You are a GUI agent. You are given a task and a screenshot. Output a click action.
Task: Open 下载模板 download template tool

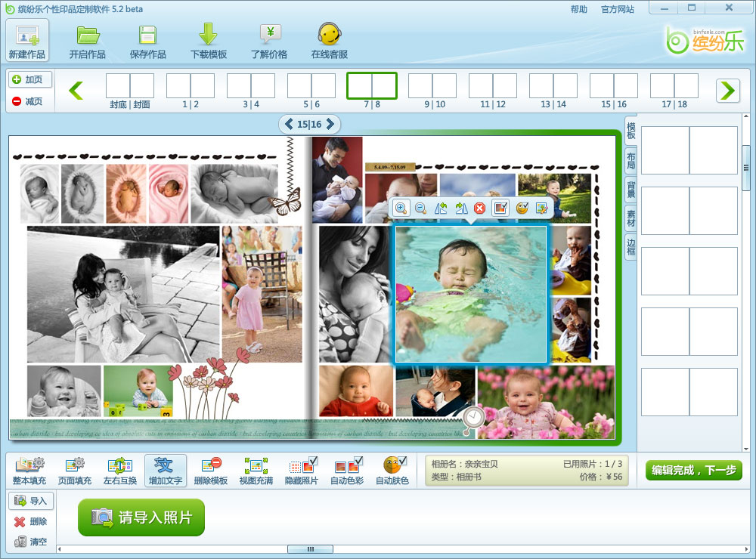point(209,42)
